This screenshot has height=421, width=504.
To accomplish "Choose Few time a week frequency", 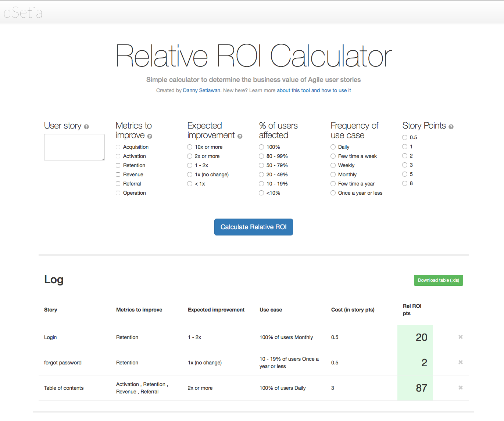I will [333, 156].
